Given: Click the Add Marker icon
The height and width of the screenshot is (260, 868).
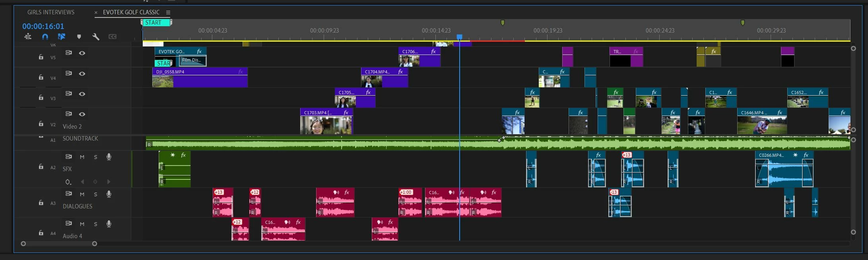Looking at the screenshot, I should coord(79,37).
